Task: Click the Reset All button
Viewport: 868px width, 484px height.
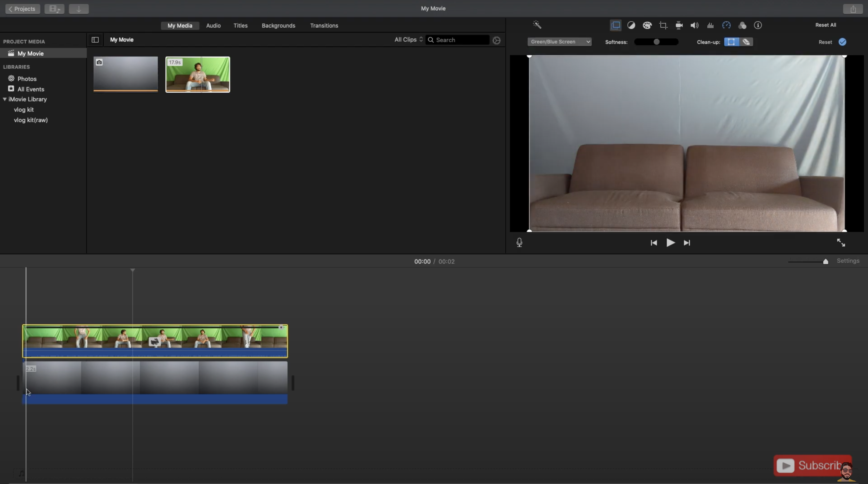Action: [x=825, y=25]
